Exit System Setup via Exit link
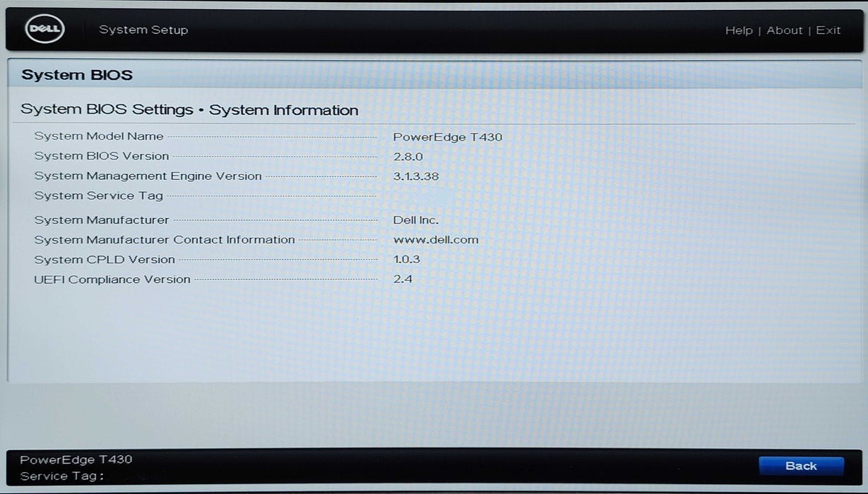868x494 pixels. tap(828, 30)
